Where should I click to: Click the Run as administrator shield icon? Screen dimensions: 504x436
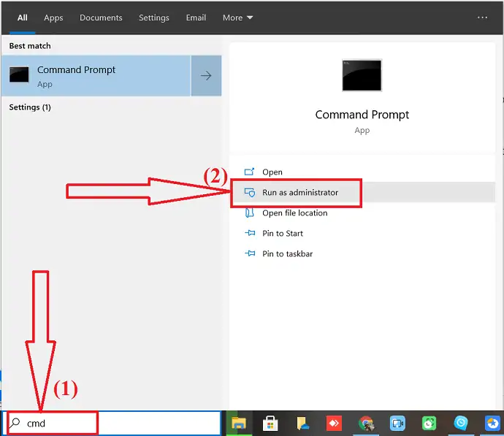(249, 192)
